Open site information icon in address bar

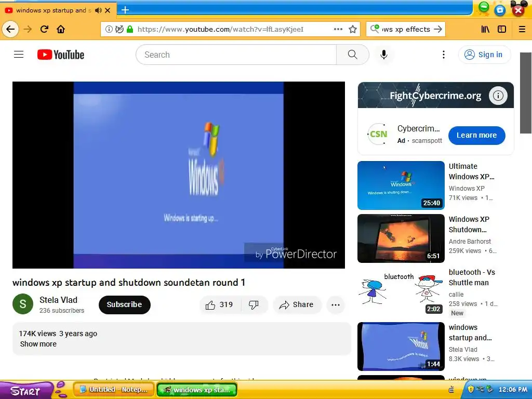[x=109, y=29]
